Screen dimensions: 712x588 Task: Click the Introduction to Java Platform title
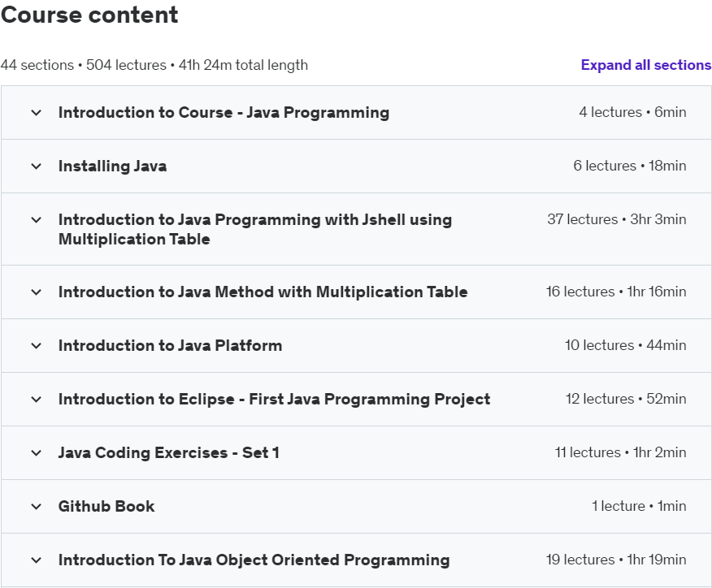(x=170, y=346)
